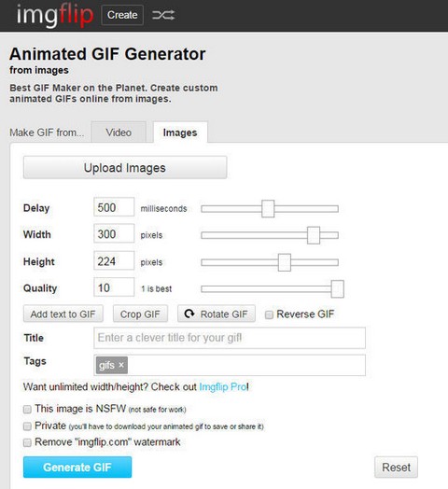Screen dimensions: 448x489
Task: Click the Upload Images button
Action: pos(125,168)
